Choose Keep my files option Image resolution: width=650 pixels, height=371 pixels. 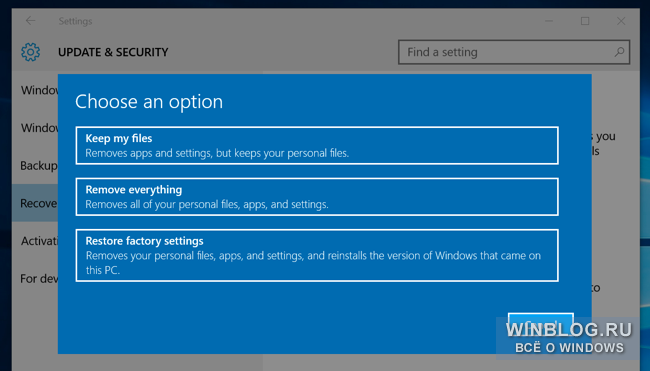coord(317,145)
